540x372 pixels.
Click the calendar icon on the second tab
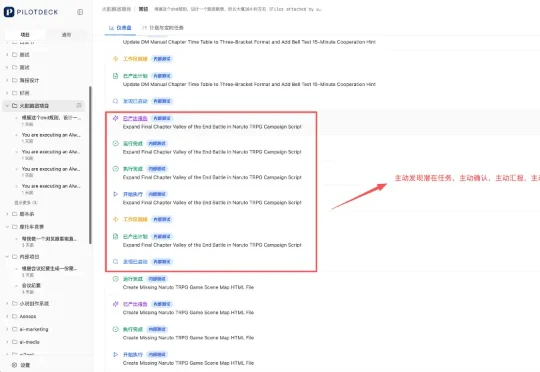pyautogui.click(x=145, y=28)
